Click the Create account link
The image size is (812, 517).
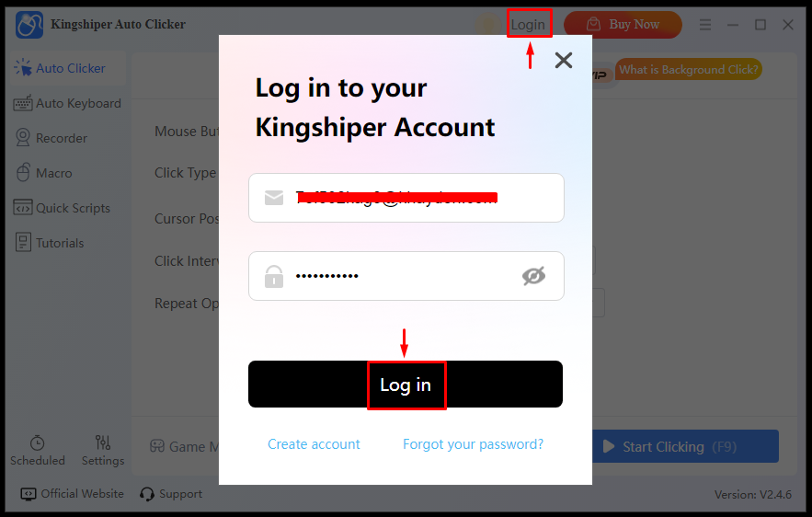(x=314, y=444)
